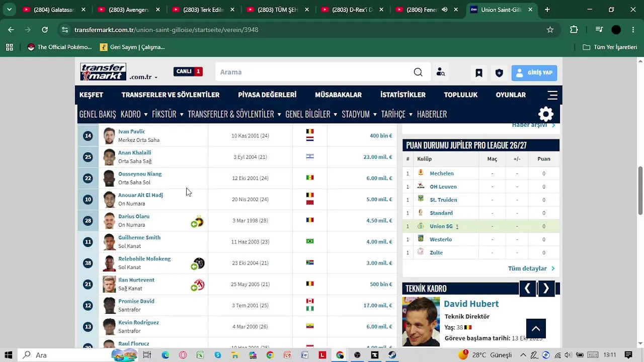This screenshot has width=644, height=362.
Task: Open the OYUNLAR menu
Action: tap(511, 95)
